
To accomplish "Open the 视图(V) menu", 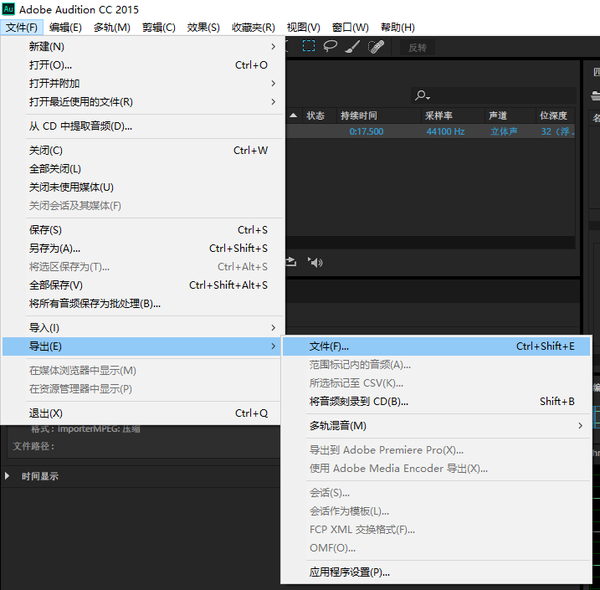I will 303,28.
